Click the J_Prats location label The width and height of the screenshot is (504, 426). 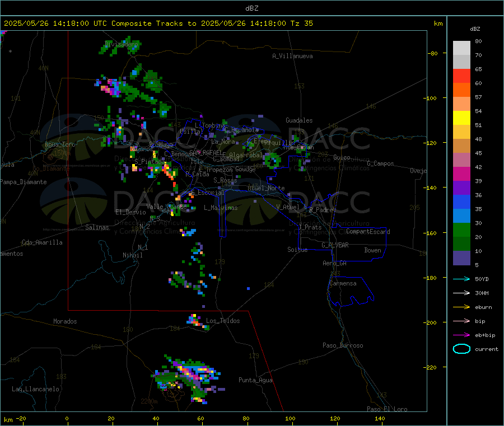pos(310,227)
